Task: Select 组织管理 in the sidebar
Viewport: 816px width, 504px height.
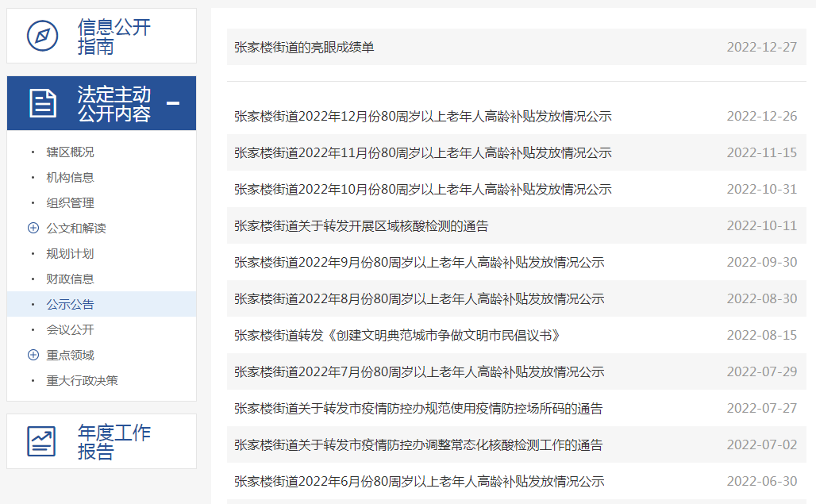Action: [x=71, y=203]
